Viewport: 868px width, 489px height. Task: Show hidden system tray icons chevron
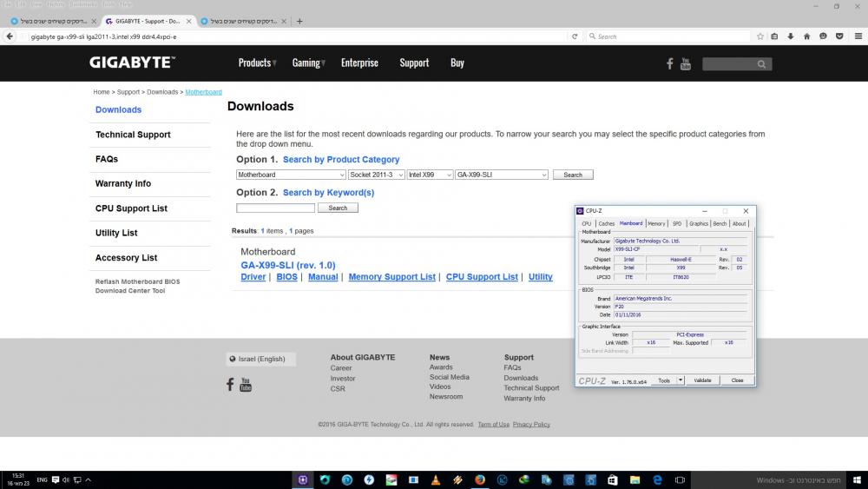[88, 480]
